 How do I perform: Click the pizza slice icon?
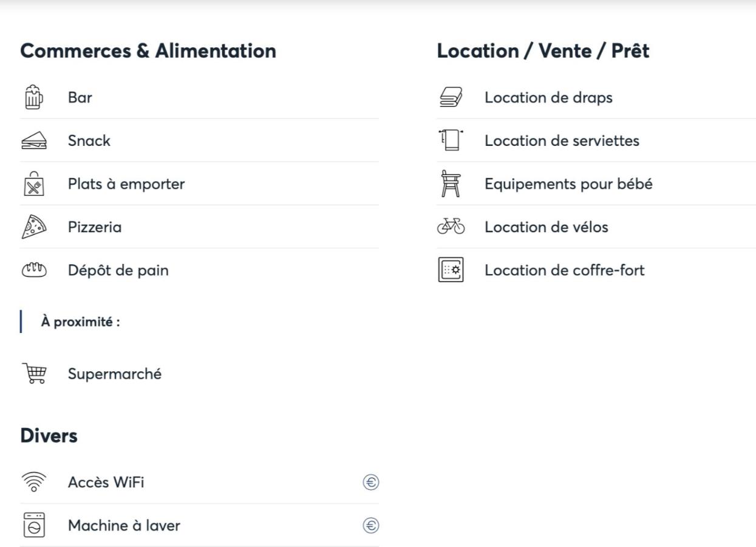[x=33, y=227]
